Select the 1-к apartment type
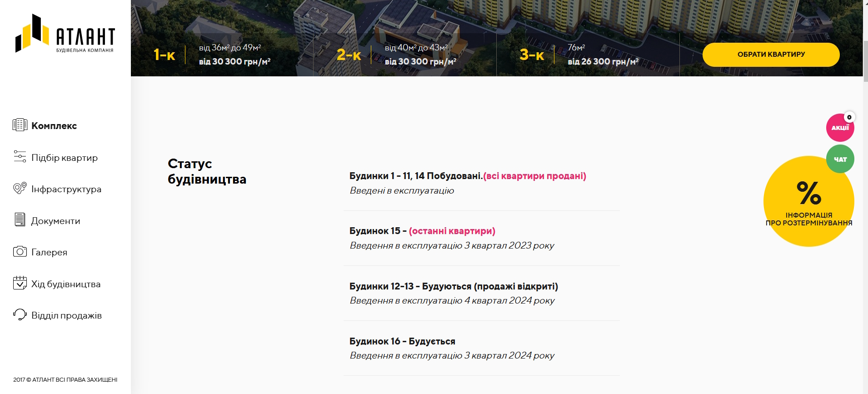The image size is (868, 394). pyautogui.click(x=165, y=55)
